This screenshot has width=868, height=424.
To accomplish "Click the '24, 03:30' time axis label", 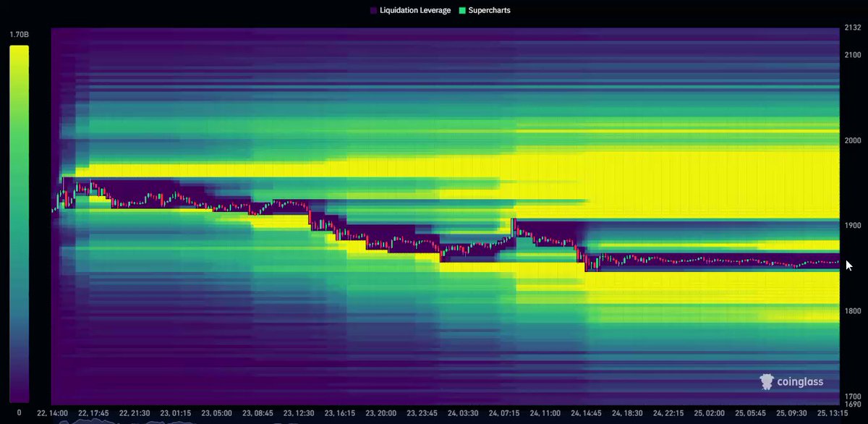I will click(464, 413).
